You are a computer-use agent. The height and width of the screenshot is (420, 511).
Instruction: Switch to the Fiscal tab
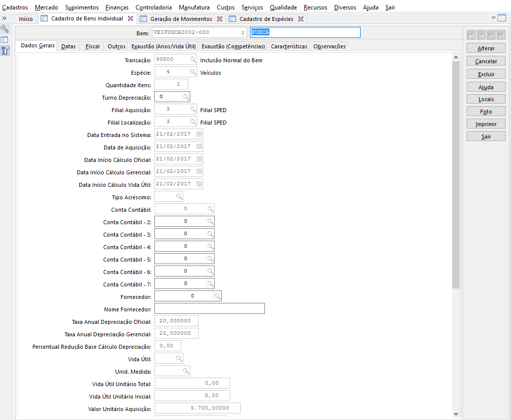[93, 46]
